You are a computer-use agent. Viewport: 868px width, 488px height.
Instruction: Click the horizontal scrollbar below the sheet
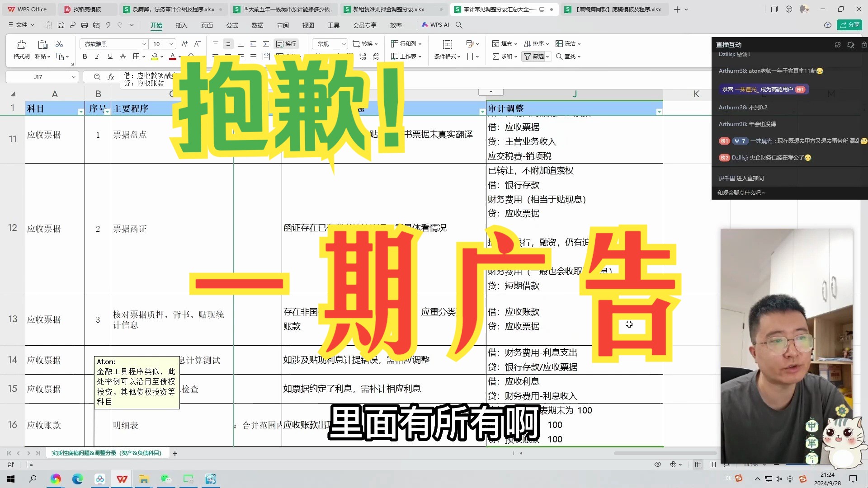click(665, 453)
